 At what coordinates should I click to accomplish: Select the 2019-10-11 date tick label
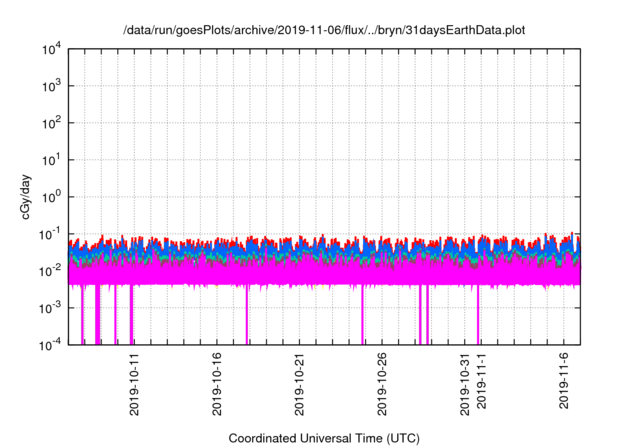pos(134,384)
